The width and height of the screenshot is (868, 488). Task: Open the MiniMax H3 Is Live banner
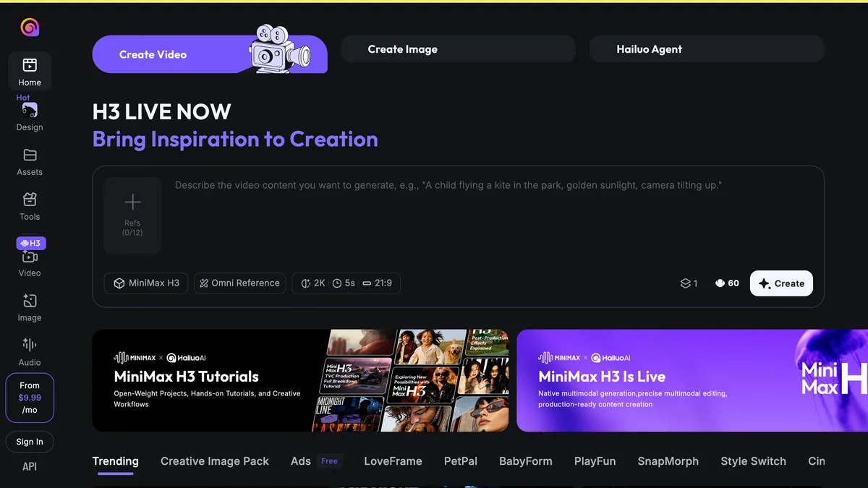click(x=692, y=380)
